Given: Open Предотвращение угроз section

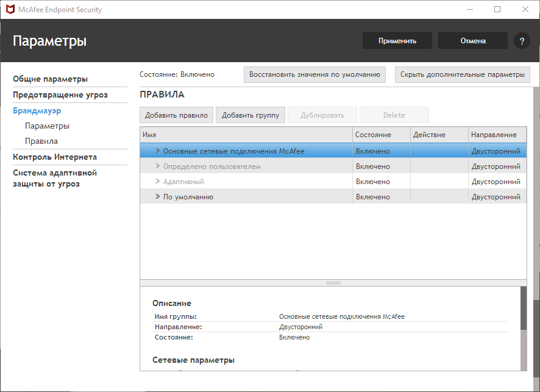Looking at the screenshot, I should tap(60, 94).
